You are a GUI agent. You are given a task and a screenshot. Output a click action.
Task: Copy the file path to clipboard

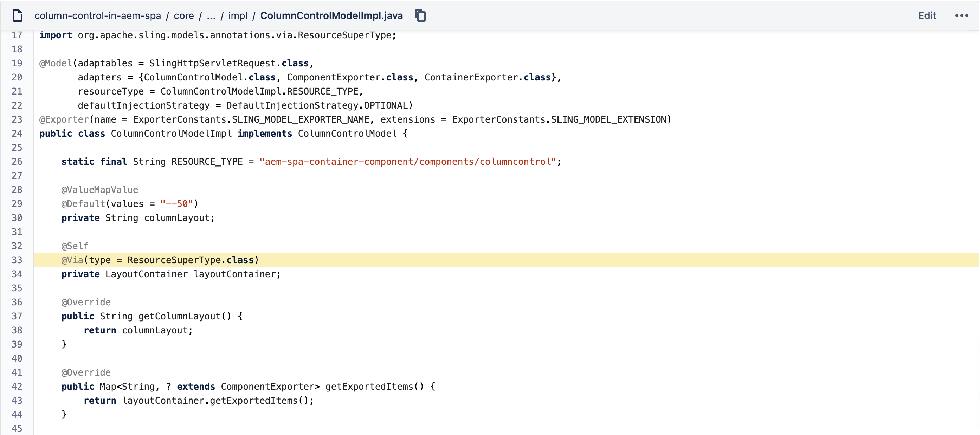pyautogui.click(x=420, y=15)
